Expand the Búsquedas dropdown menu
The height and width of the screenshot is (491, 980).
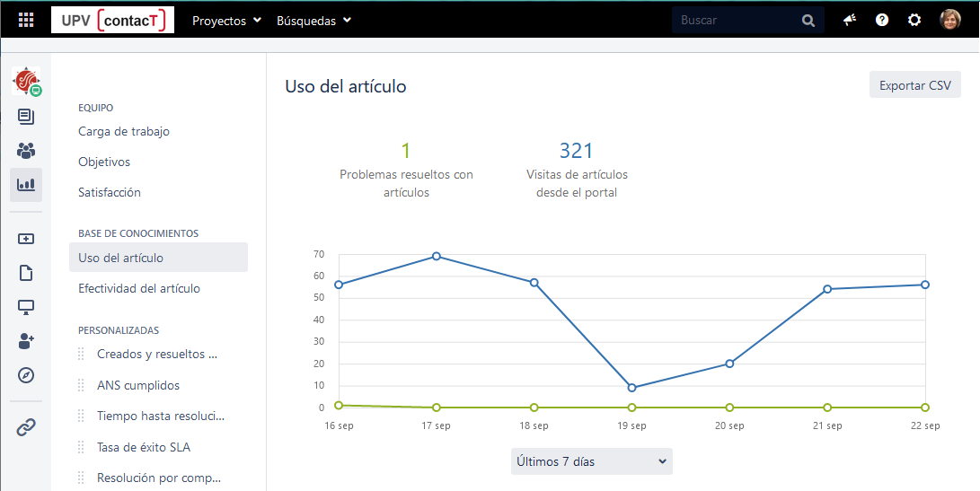pyautogui.click(x=313, y=21)
